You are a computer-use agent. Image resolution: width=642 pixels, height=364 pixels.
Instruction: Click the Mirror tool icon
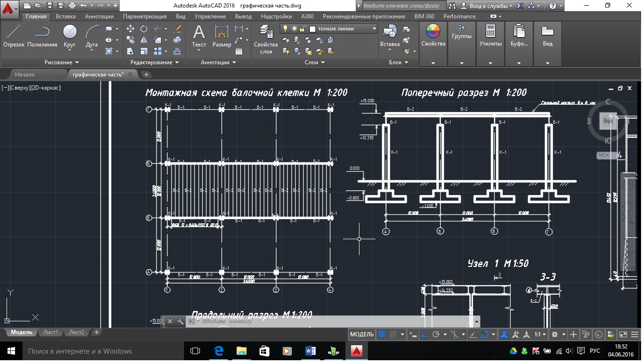tap(144, 40)
